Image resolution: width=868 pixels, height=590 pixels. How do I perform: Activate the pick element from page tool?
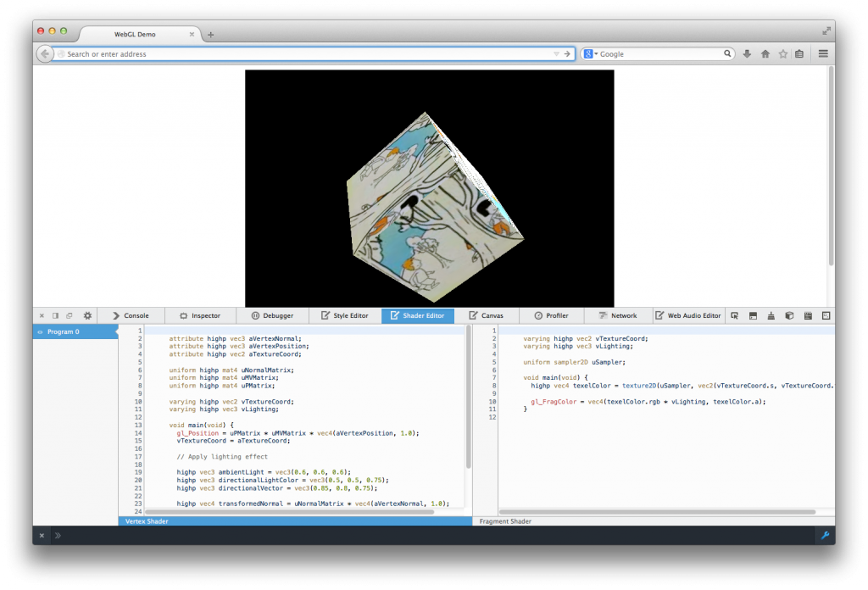735,315
